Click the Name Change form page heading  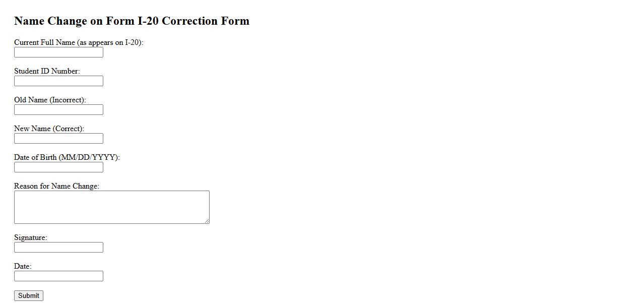point(132,21)
